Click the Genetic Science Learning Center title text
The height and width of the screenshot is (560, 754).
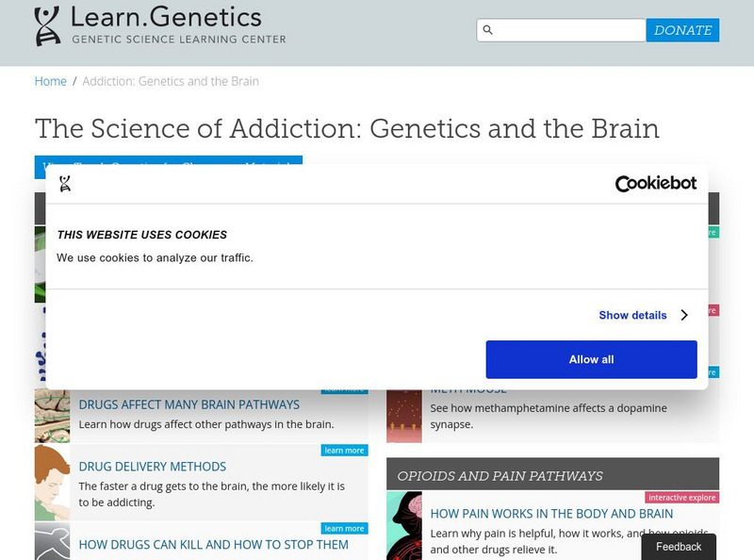pos(179,40)
